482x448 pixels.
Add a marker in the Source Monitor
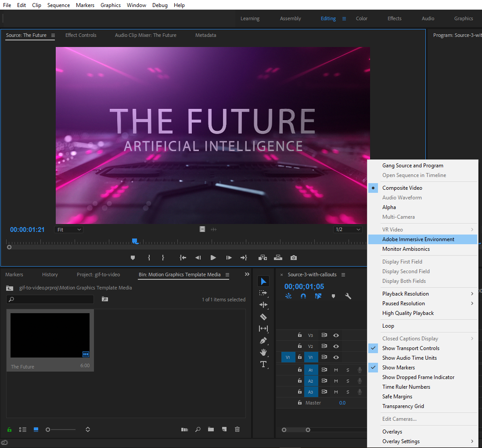click(x=133, y=258)
